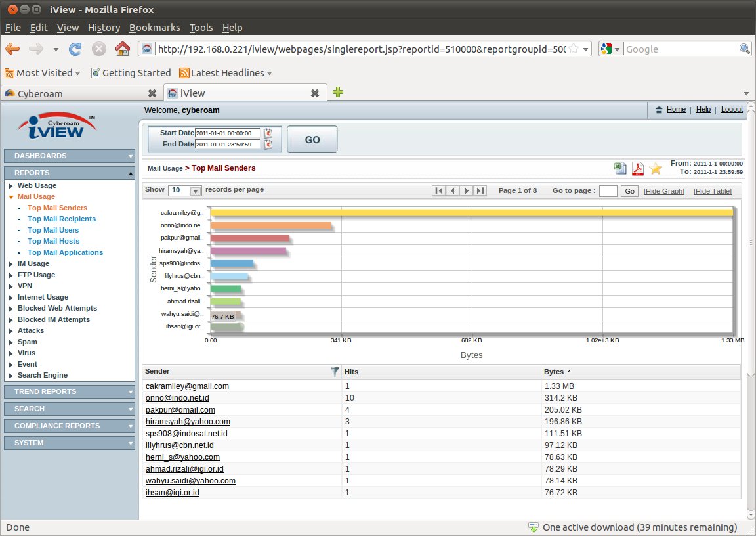Hide the graph view
Viewport: 756px width, 536px height.
(x=663, y=191)
